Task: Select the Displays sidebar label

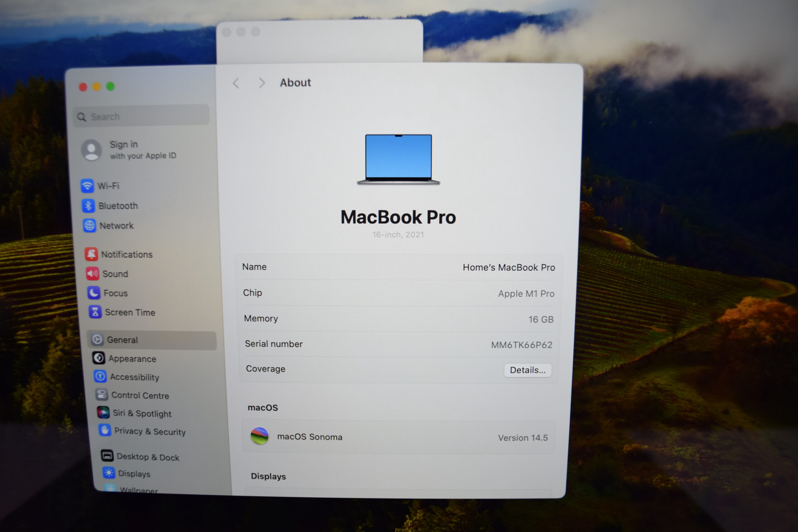Action: click(134, 474)
